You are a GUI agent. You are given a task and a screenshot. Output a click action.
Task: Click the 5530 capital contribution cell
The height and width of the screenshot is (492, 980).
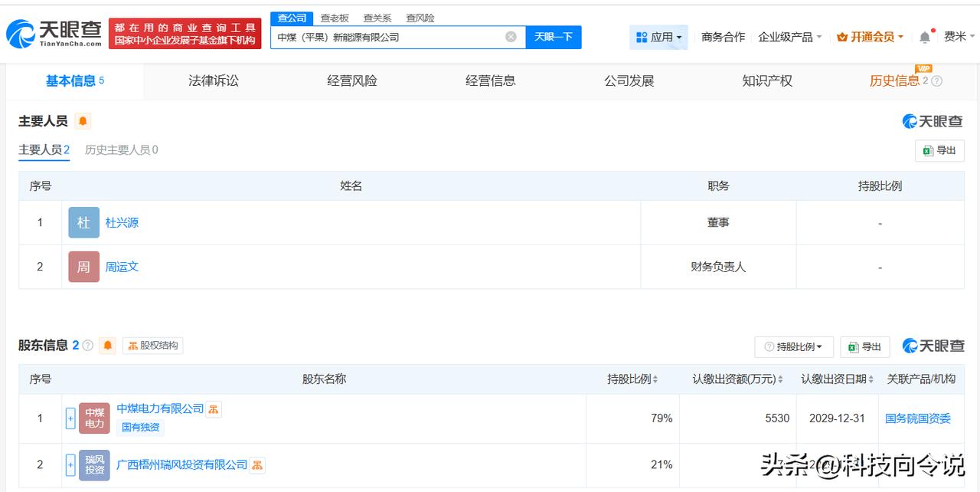[x=738, y=418]
